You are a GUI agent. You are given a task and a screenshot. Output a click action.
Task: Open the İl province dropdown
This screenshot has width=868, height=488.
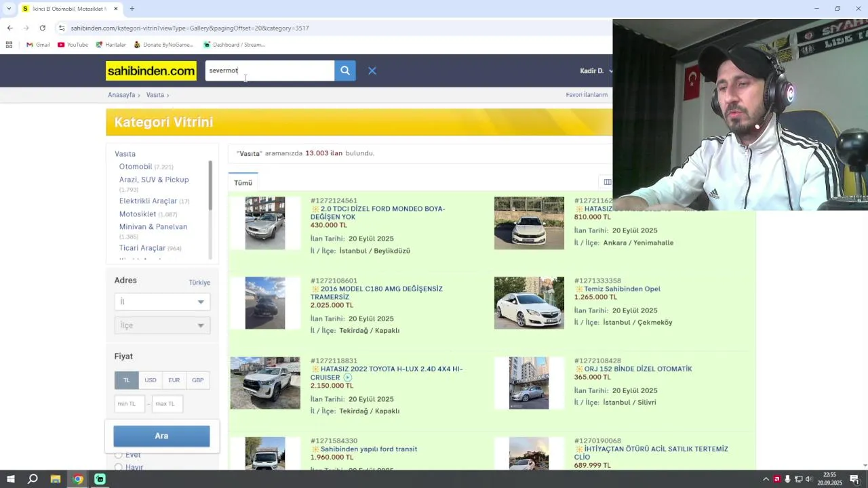pos(162,302)
